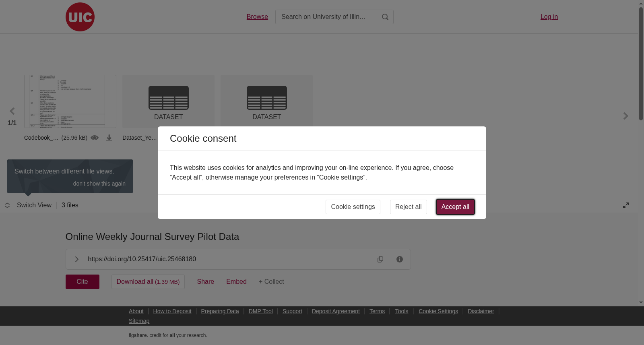The image size is (644, 345).
Task: Open fullscreen view with expand icon
Action: (626, 205)
